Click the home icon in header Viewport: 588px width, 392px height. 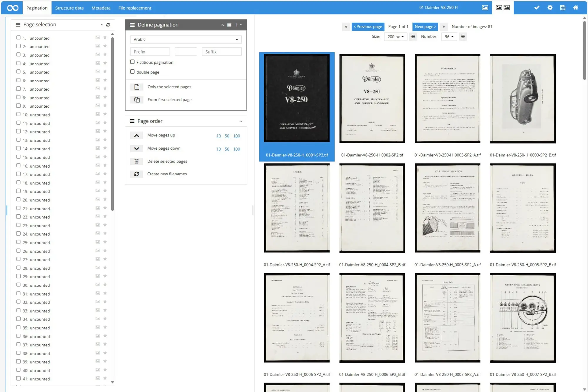(x=575, y=8)
